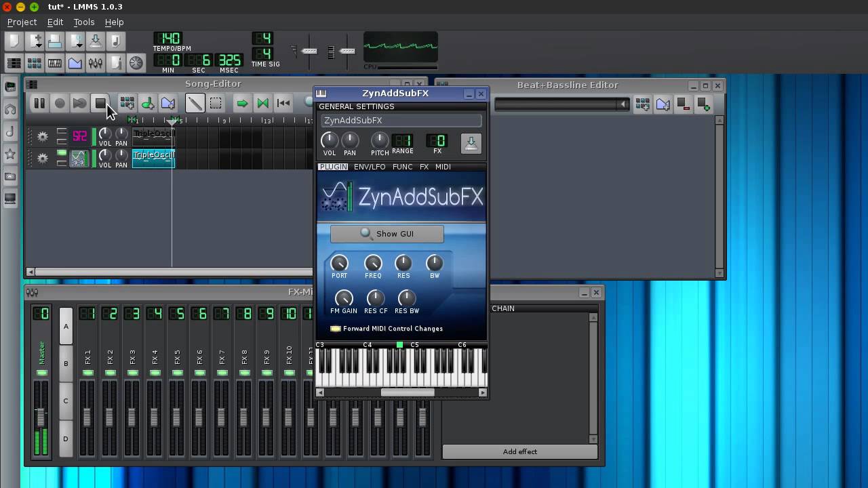Open recently opened projects dropdown
Screen dimensions: 868x488
click(x=79, y=45)
